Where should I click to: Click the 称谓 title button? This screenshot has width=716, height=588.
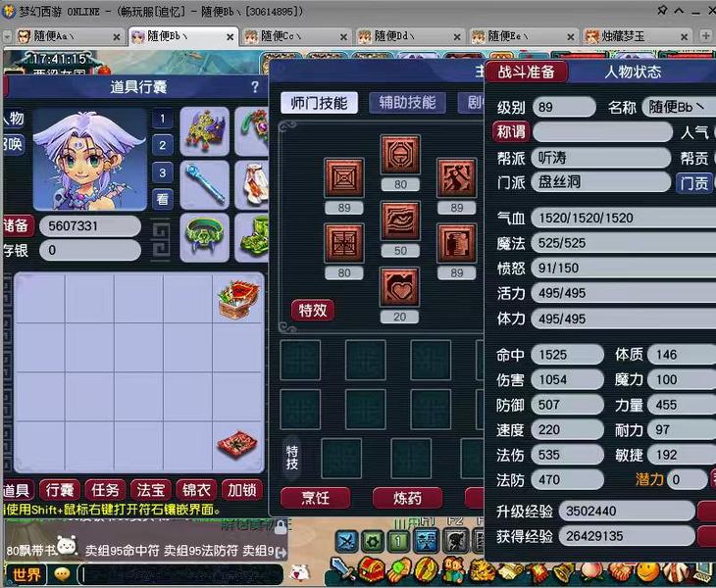tap(510, 132)
